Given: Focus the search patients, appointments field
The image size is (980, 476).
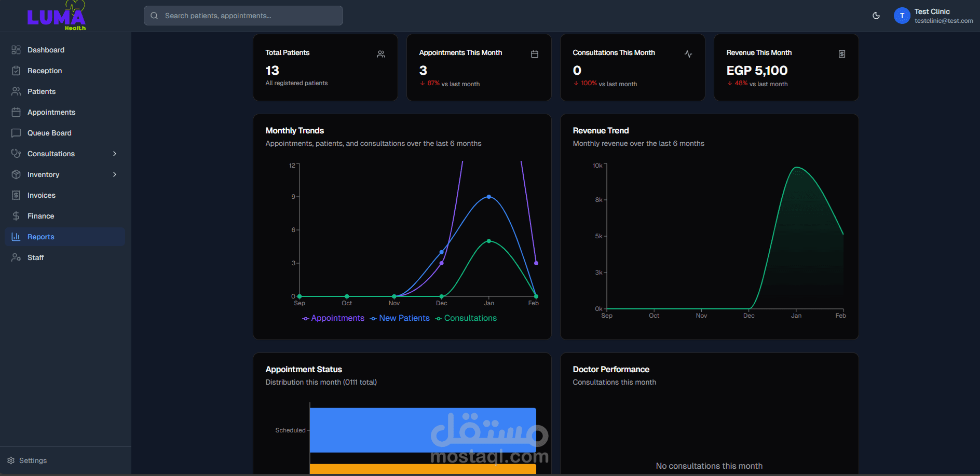Looking at the screenshot, I should click(x=243, y=16).
